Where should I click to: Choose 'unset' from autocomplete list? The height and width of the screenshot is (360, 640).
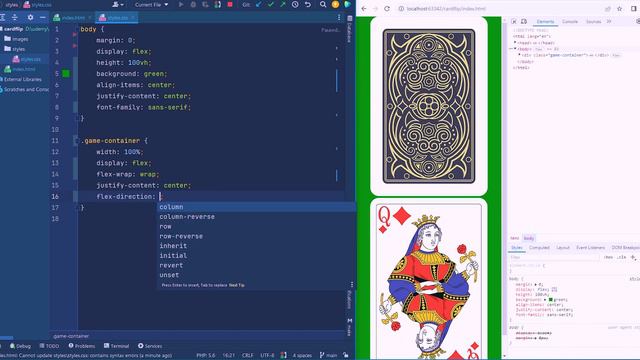point(257,275)
